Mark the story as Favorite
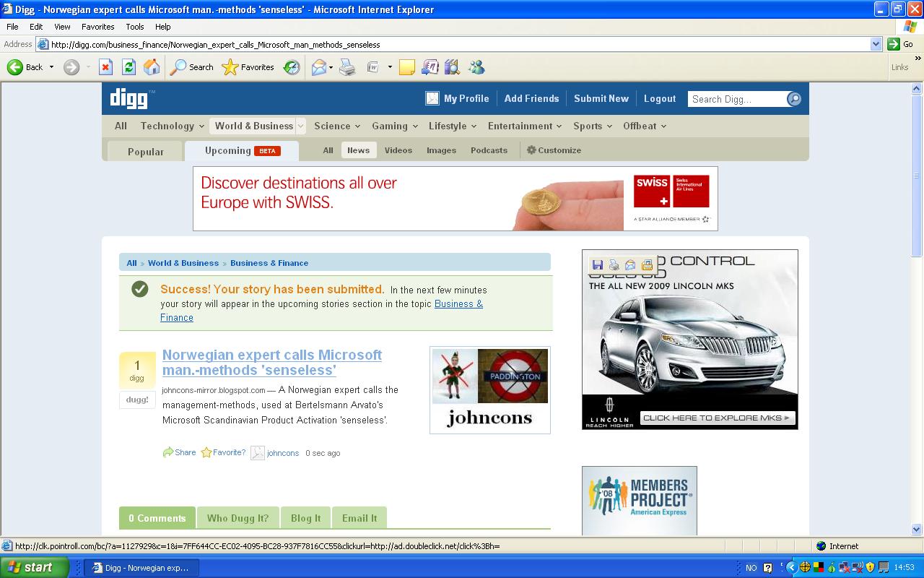Image resolution: width=924 pixels, height=578 pixels. pos(223,452)
